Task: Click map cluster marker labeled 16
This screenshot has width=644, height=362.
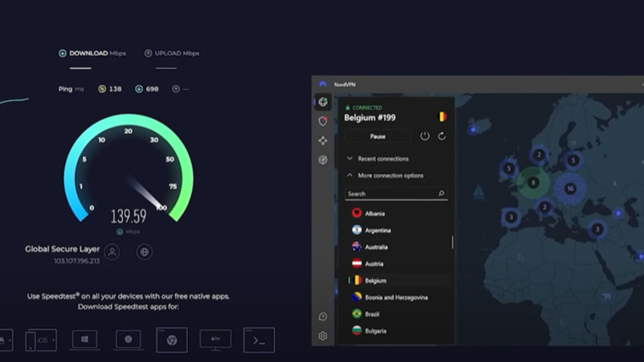Action: (570, 189)
